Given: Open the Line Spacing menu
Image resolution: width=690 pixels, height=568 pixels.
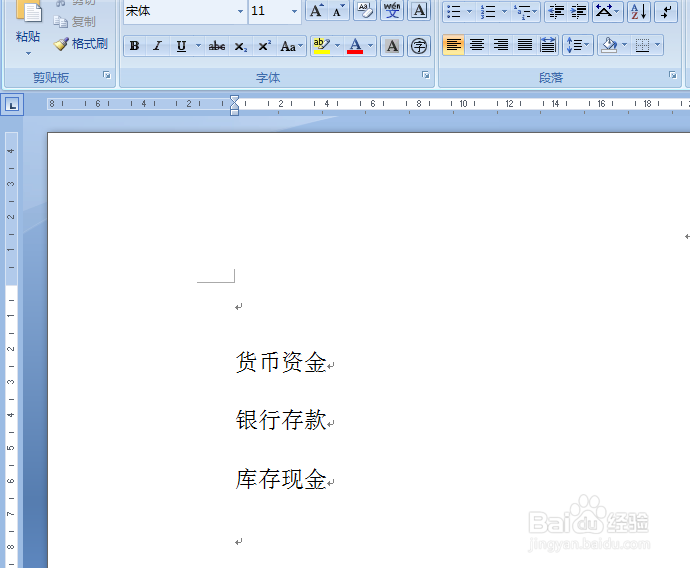Looking at the screenshot, I should (578, 45).
